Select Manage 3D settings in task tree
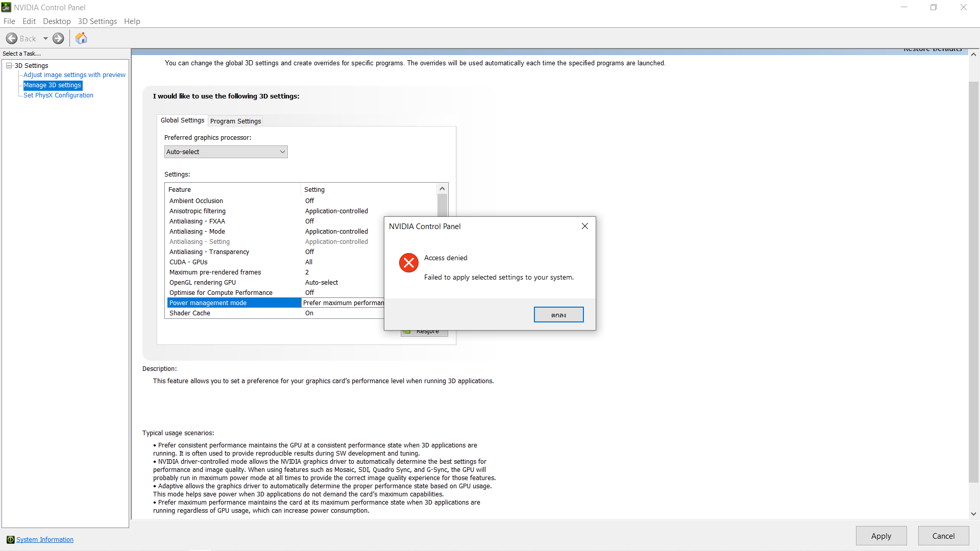980x551 pixels. [53, 85]
